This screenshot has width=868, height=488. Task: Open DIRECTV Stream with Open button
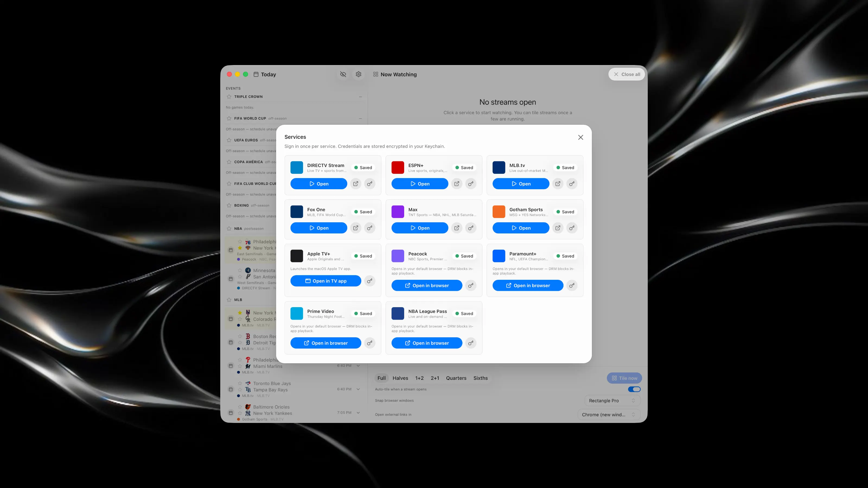(x=319, y=184)
